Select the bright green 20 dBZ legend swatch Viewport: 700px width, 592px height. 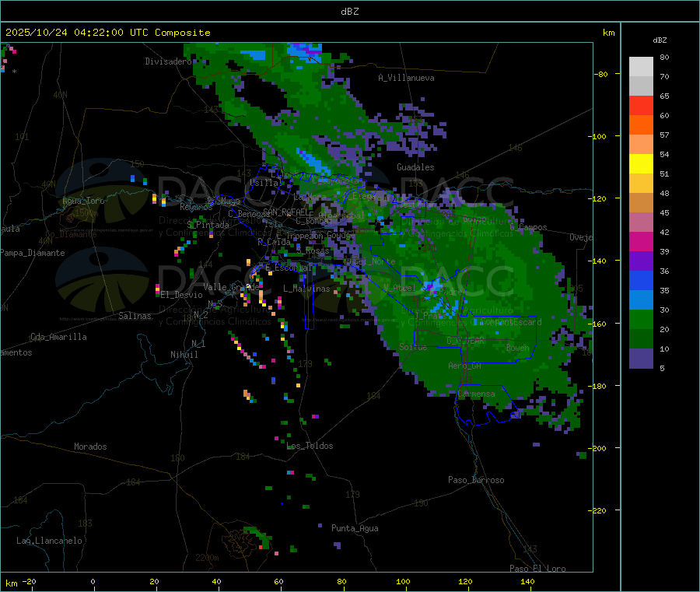tap(641, 319)
